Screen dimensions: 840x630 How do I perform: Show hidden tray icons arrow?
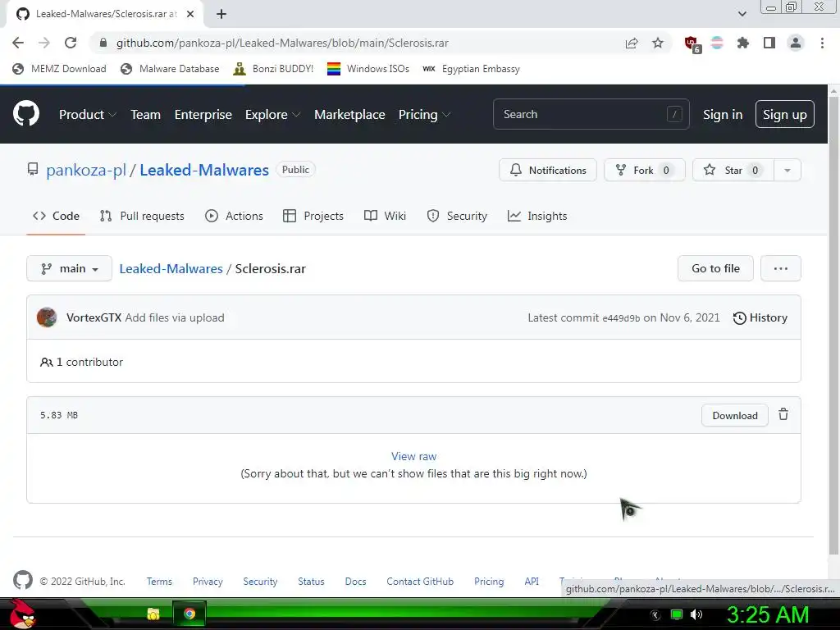[655, 615]
